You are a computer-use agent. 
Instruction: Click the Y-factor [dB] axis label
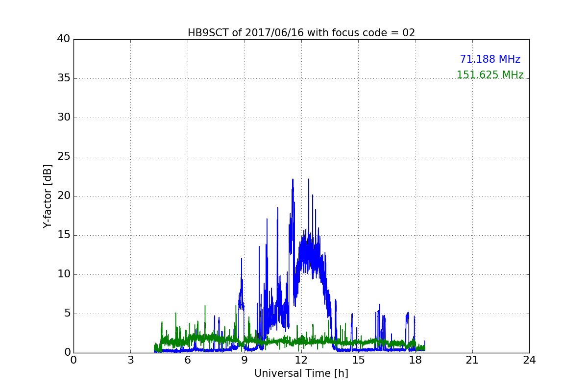(x=48, y=196)
